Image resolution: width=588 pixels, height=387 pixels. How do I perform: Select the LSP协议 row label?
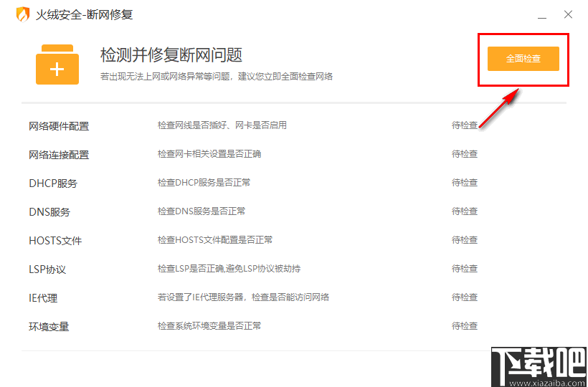[x=47, y=269]
